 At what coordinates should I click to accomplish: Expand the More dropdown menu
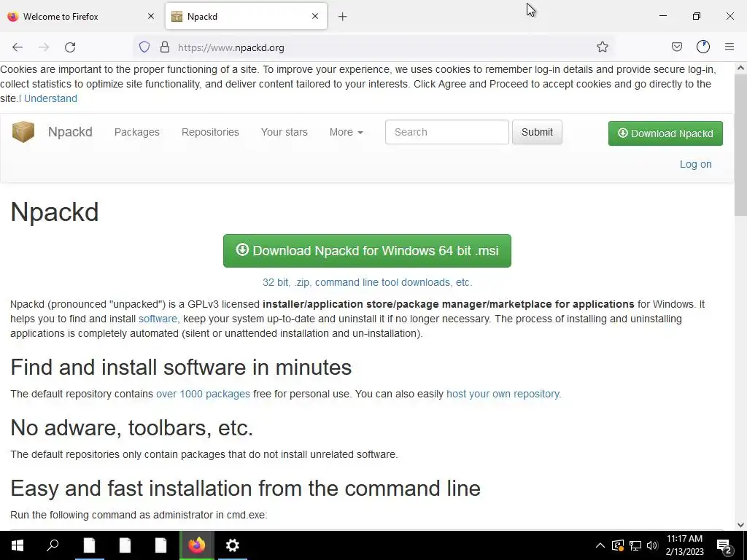(x=346, y=132)
